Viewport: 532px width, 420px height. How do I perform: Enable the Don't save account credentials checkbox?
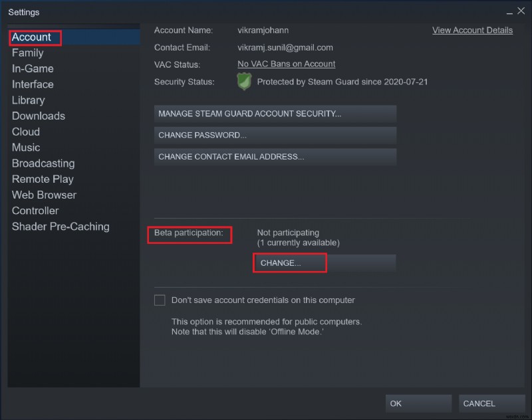(160, 300)
